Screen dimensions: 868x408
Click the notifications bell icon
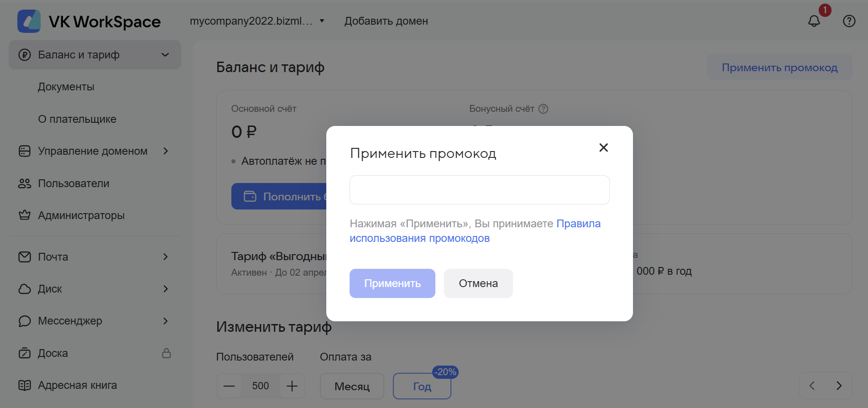click(x=814, y=21)
